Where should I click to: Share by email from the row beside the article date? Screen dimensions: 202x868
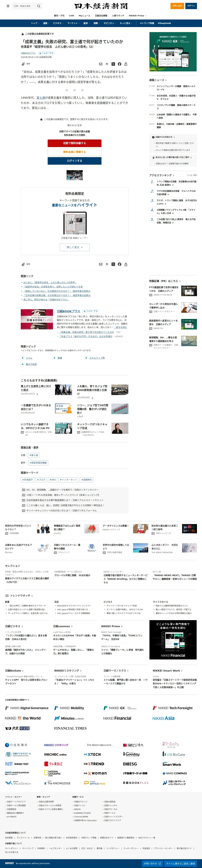coord(101,64)
